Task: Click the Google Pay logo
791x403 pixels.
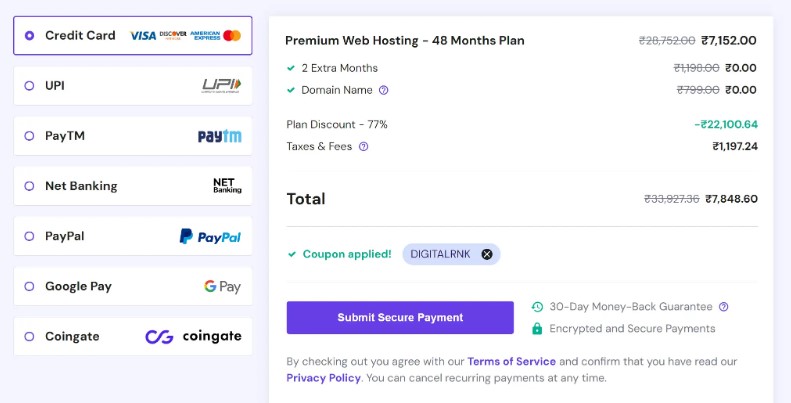Action: pos(222,286)
